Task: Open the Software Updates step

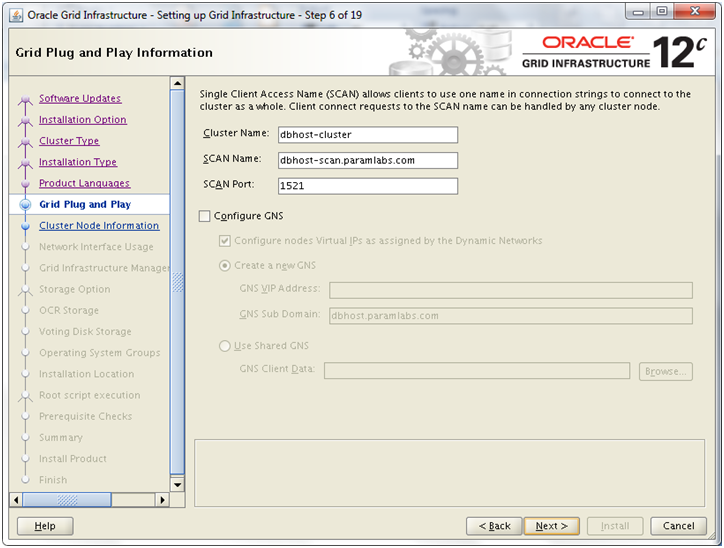Action: point(80,98)
